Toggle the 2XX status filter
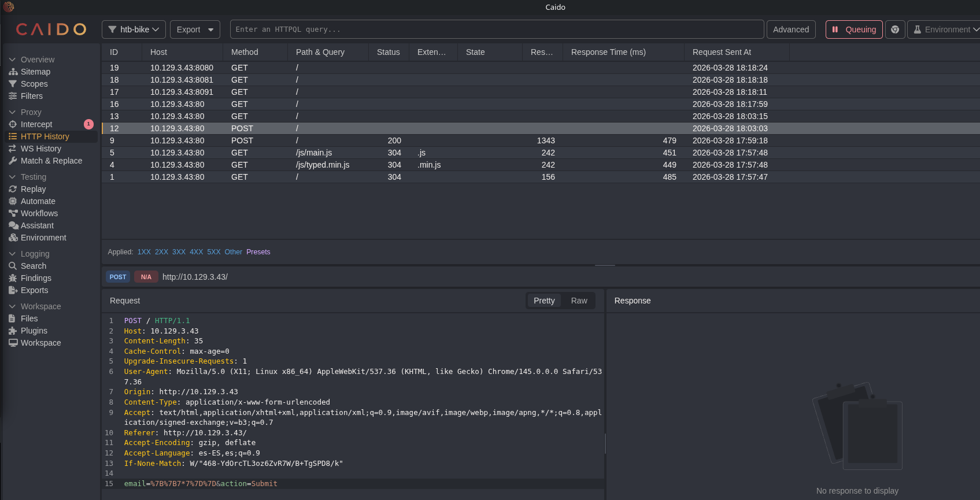The width and height of the screenshot is (980, 500). [x=161, y=252]
